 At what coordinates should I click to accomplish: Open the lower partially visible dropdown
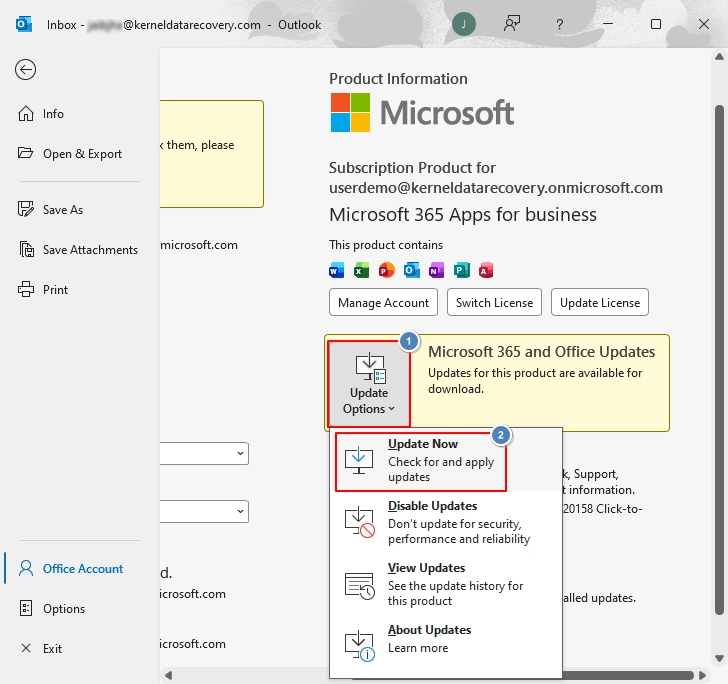coord(204,511)
